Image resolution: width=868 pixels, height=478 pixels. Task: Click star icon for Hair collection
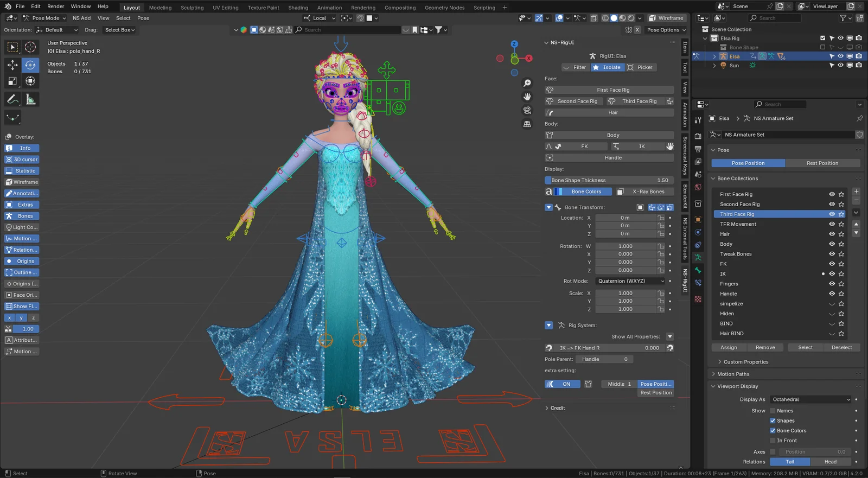(x=841, y=234)
